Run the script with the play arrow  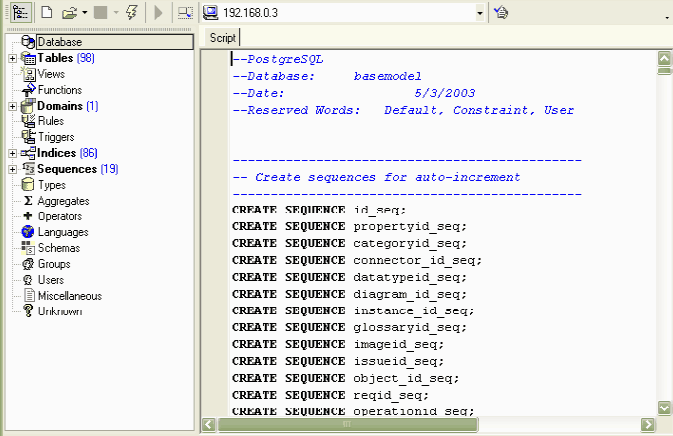click(x=158, y=12)
